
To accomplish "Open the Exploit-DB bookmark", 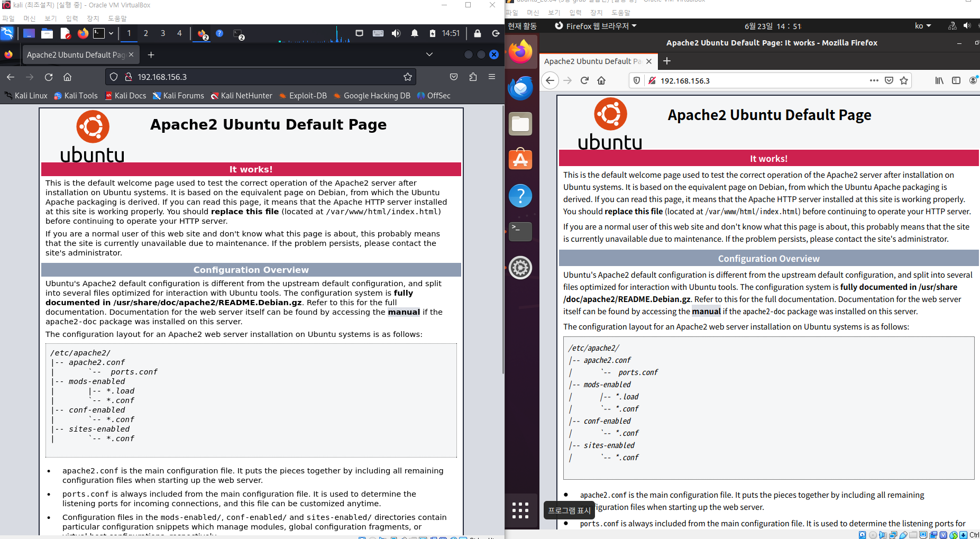I will pyautogui.click(x=303, y=96).
